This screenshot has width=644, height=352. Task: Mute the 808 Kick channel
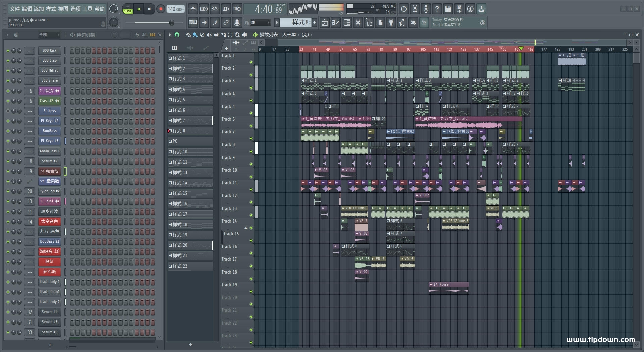pyautogui.click(x=8, y=51)
